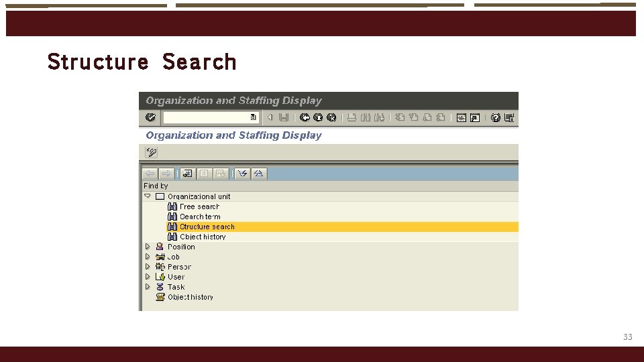Collapse the command field using small arrow
644x362 pixels.
click(270, 118)
